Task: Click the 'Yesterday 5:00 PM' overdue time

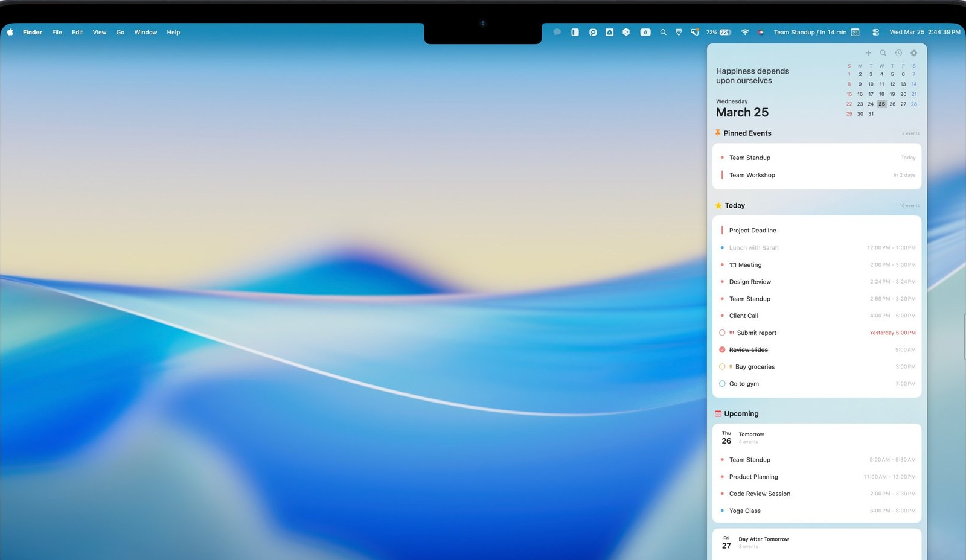Action: pos(892,332)
